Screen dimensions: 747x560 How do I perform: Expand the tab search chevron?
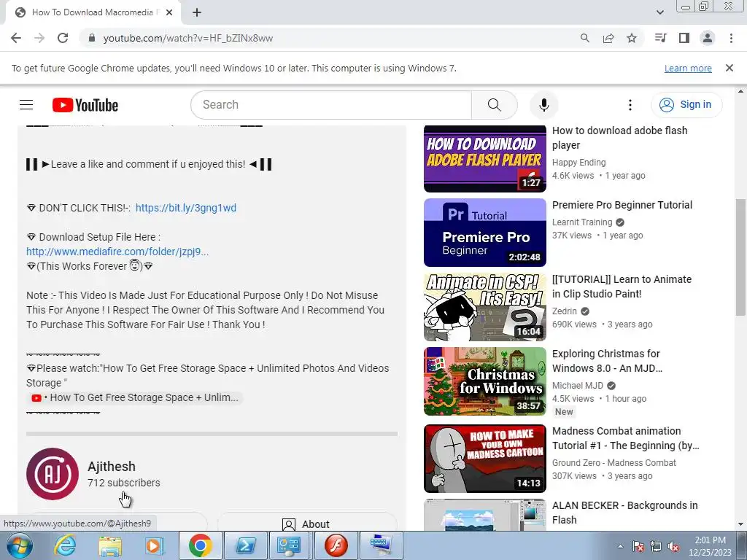659,12
